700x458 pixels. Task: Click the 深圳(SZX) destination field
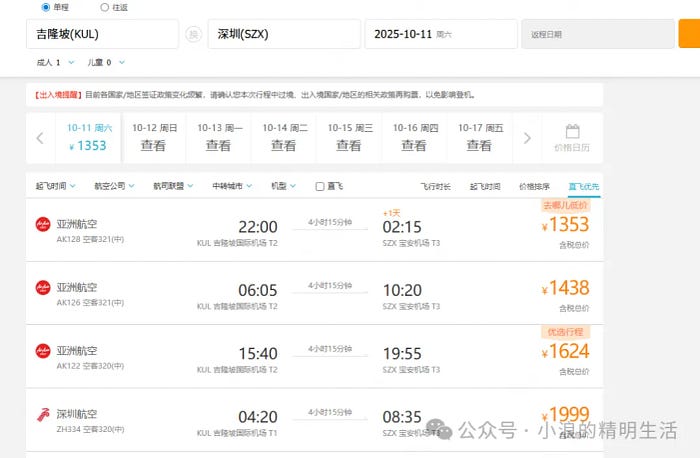click(x=284, y=34)
